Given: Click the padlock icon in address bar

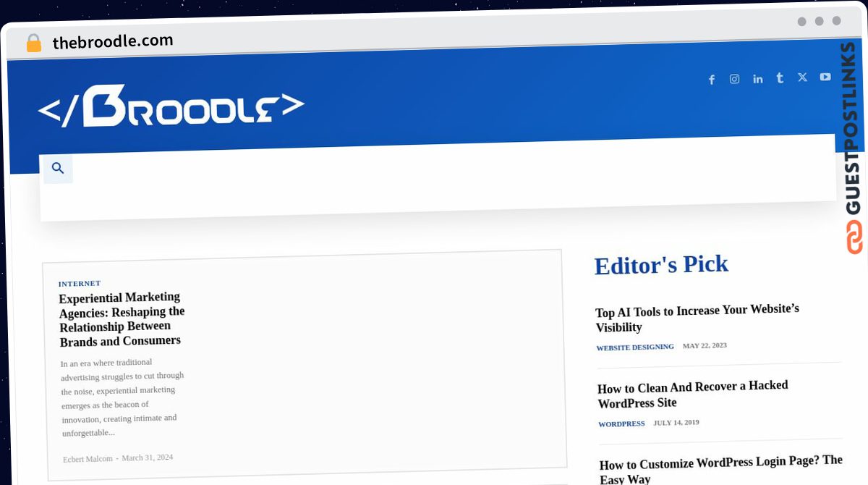Looking at the screenshot, I should coord(34,43).
